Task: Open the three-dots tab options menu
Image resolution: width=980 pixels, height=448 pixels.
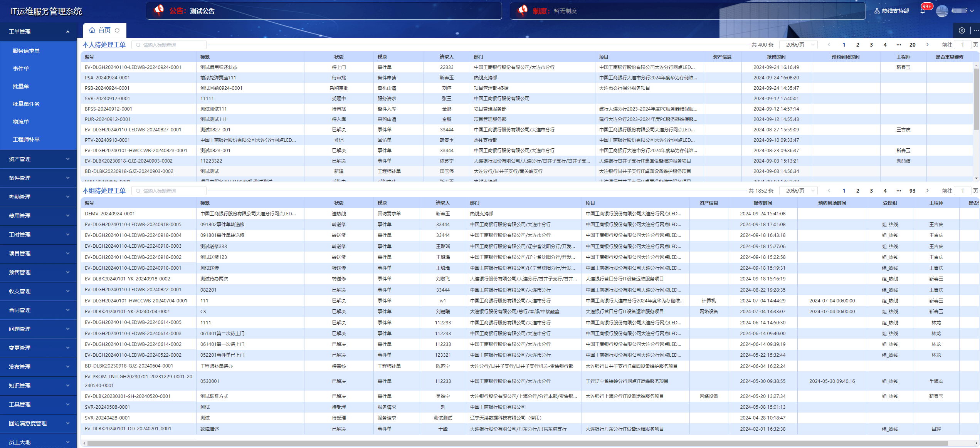Action: point(976,30)
